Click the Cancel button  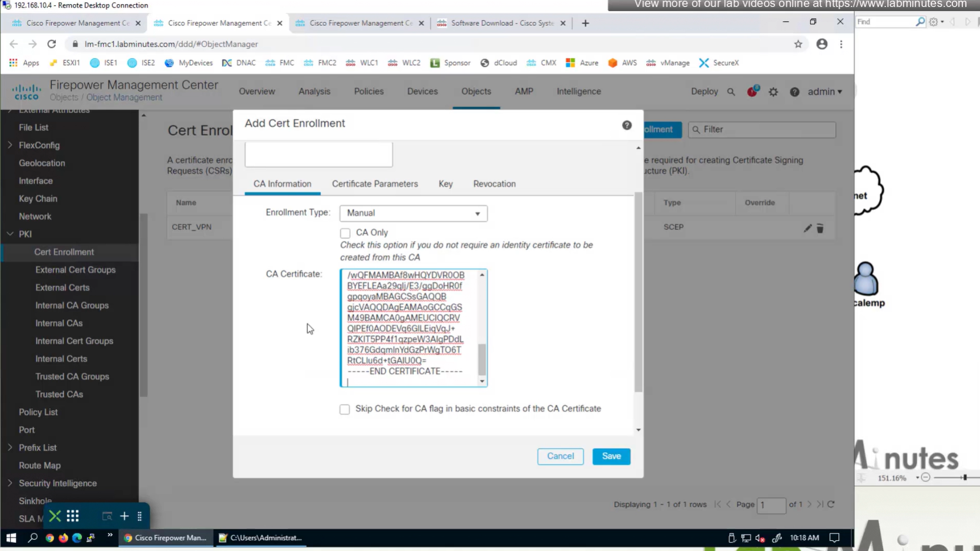point(560,456)
